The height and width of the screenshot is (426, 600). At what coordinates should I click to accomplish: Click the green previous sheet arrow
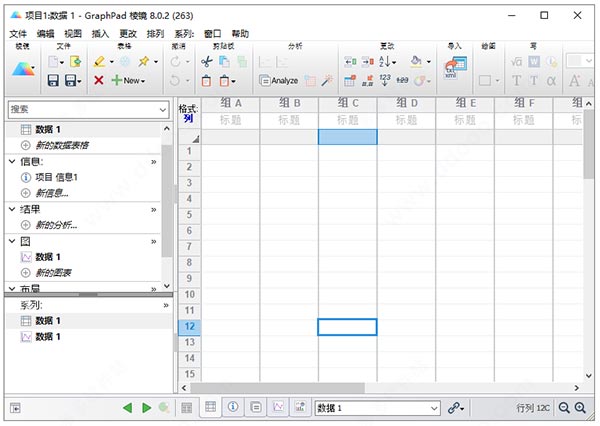click(x=127, y=408)
